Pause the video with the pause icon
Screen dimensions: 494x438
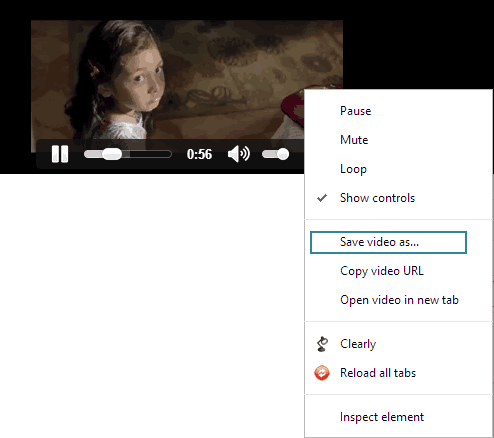60,154
